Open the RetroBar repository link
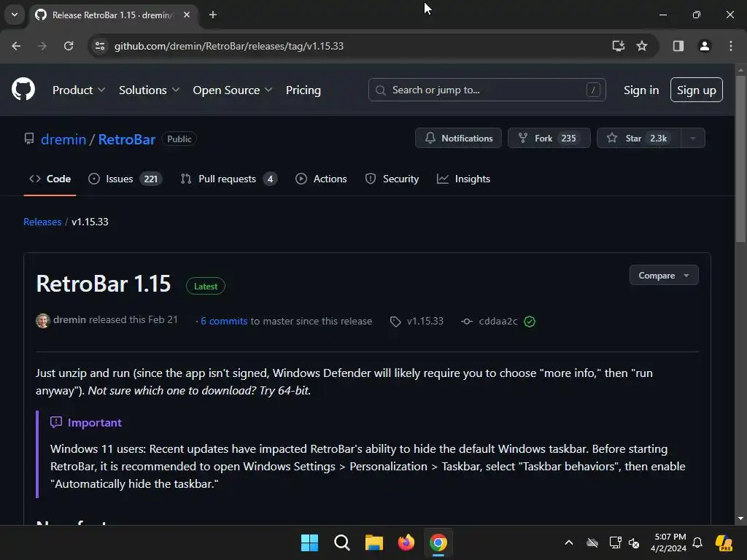The width and height of the screenshot is (747, 560). pos(127,139)
